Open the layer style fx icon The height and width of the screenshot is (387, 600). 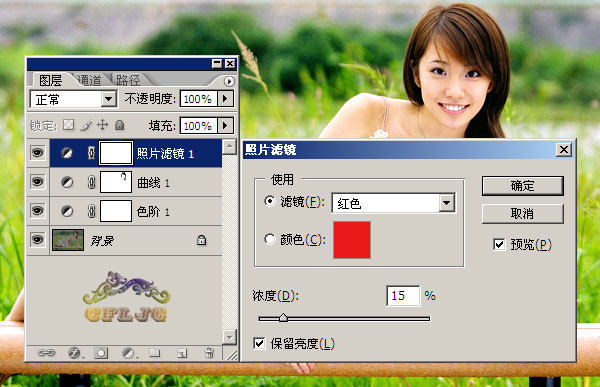(x=74, y=353)
